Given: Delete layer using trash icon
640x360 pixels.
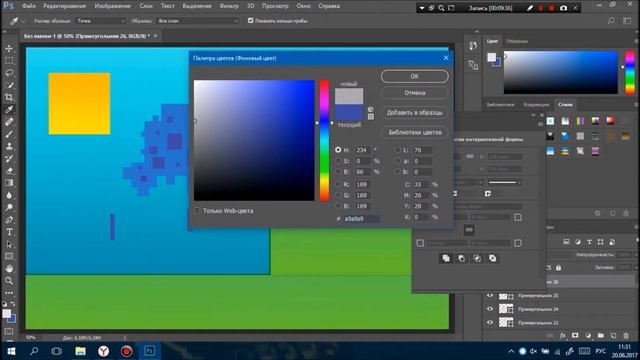Looking at the screenshot, I should click(x=626, y=336).
